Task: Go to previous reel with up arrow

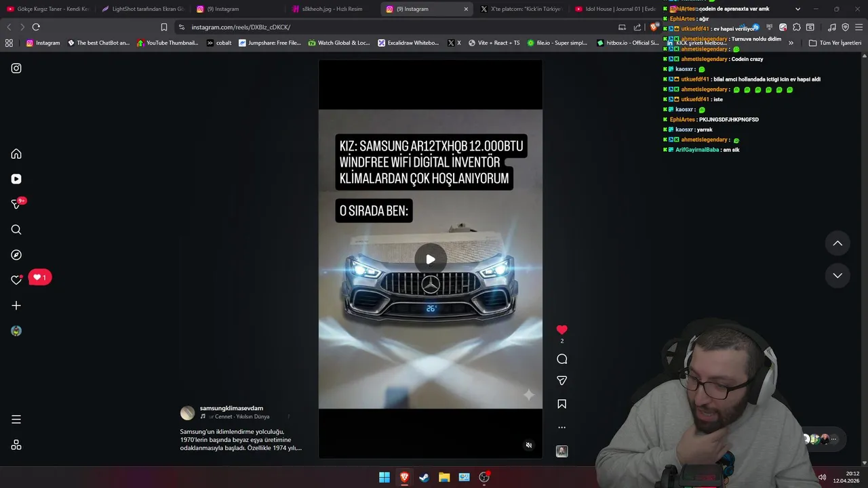Action: coord(837,243)
